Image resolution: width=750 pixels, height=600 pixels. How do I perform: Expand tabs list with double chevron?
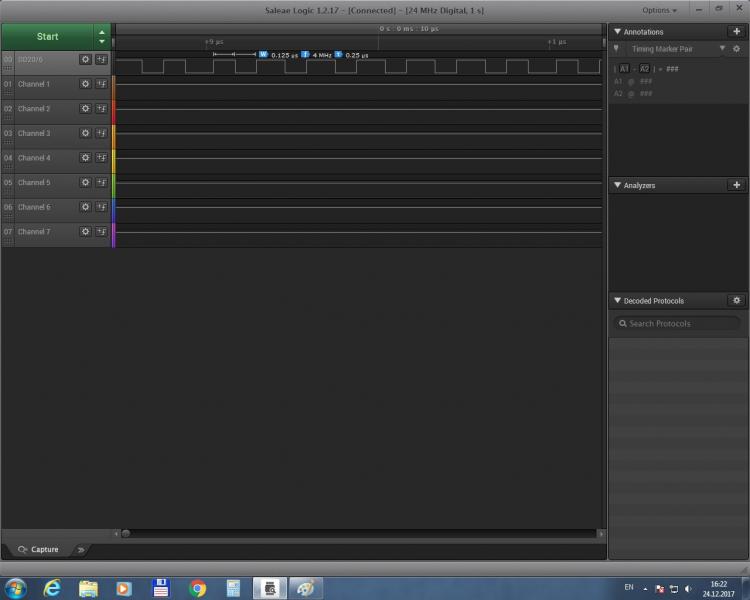click(81, 549)
